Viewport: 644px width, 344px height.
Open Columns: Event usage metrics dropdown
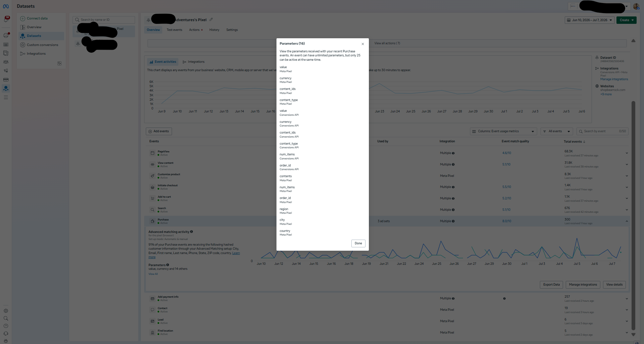[x=503, y=131]
